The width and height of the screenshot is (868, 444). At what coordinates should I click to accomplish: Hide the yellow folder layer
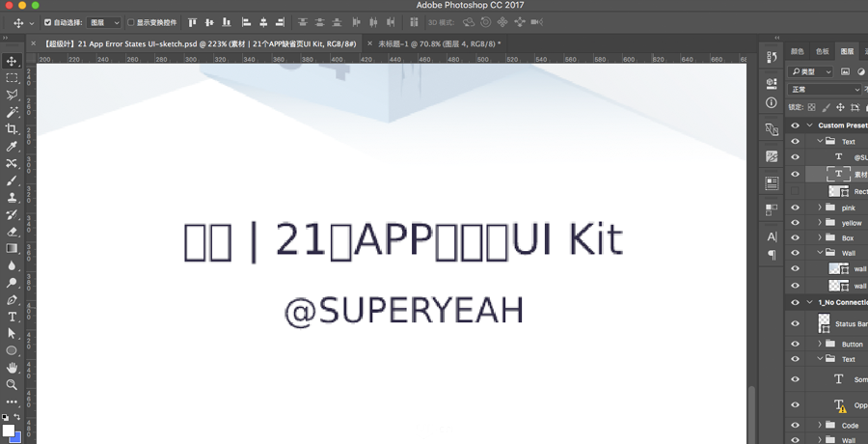795,223
